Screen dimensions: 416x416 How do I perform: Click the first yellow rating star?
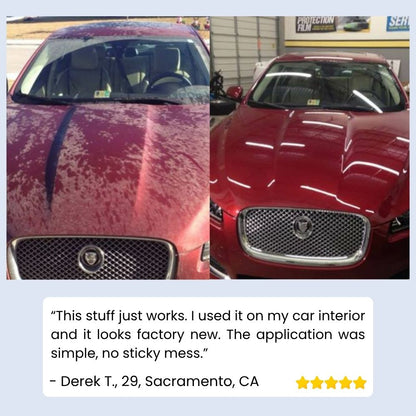(302, 383)
